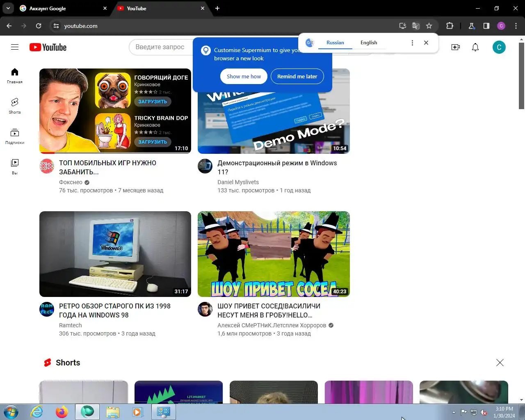
Task: Click the create video camera icon
Action: (456, 47)
